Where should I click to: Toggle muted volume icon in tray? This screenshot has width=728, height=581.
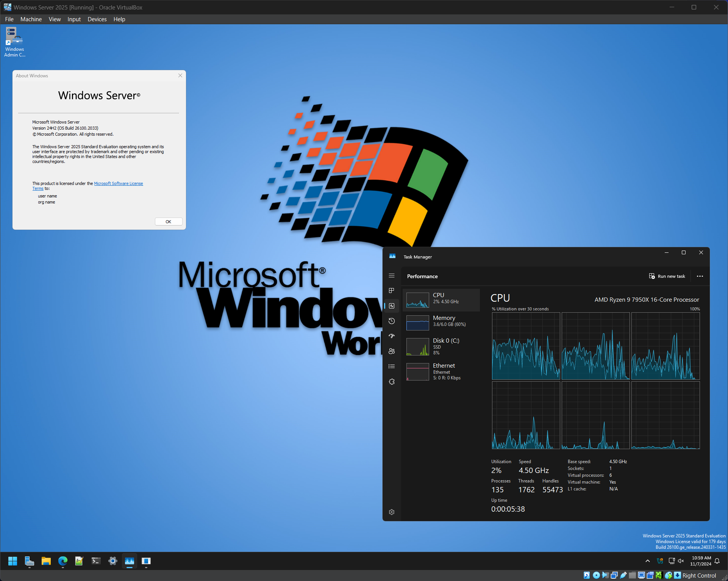[681, 561]
